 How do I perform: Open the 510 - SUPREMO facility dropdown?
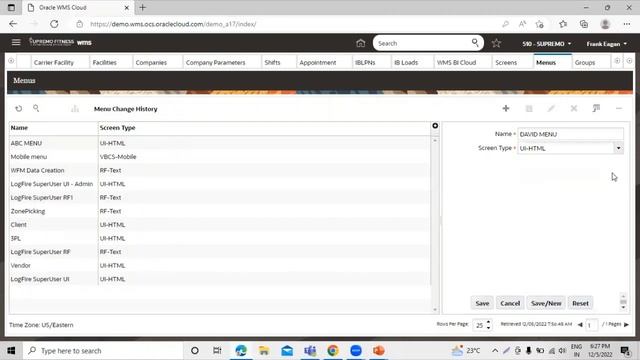(x=547, y=44)
